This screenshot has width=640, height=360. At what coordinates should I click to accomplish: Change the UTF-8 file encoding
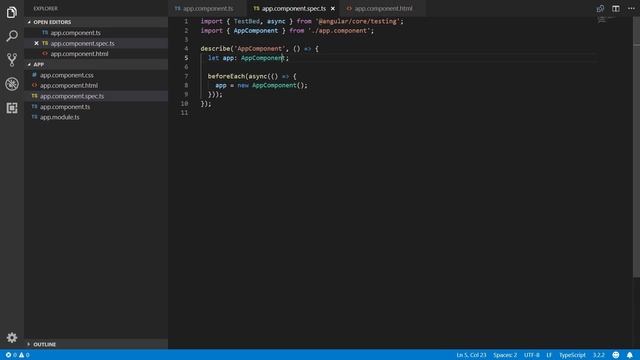[531, 355]
